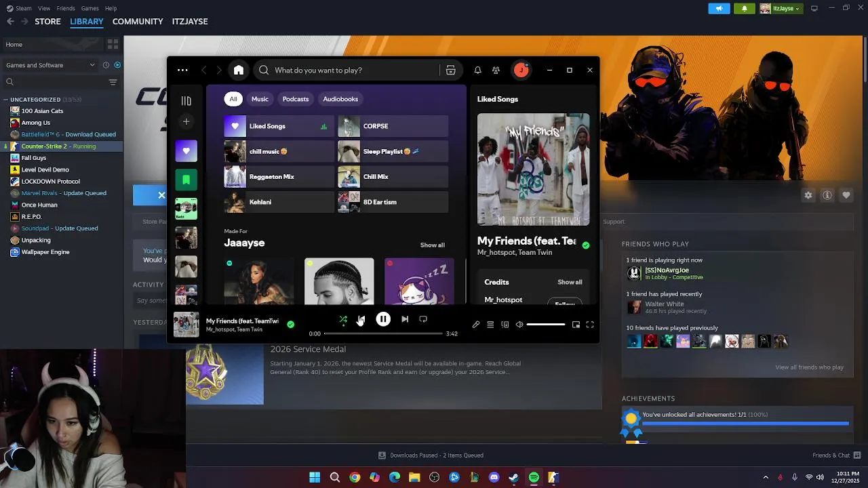Open the Windows Start menu
The height and width of the screenshot is (488, 868).
coord(315,477)
